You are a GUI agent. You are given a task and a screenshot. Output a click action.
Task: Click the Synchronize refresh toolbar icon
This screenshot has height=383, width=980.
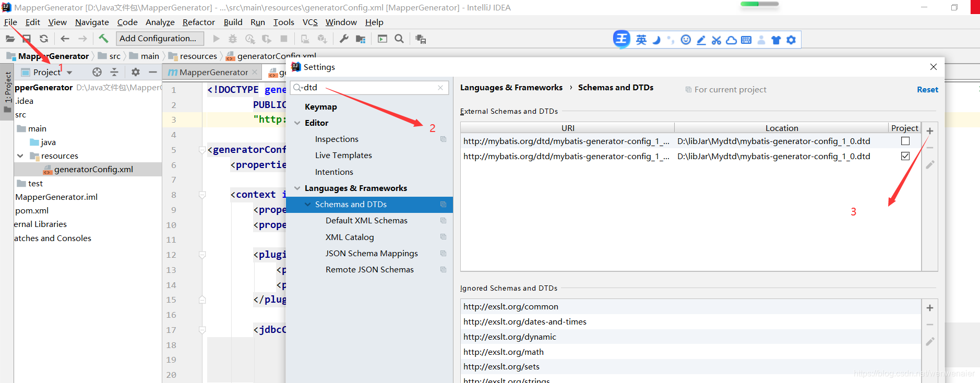(x=44, y=39)
